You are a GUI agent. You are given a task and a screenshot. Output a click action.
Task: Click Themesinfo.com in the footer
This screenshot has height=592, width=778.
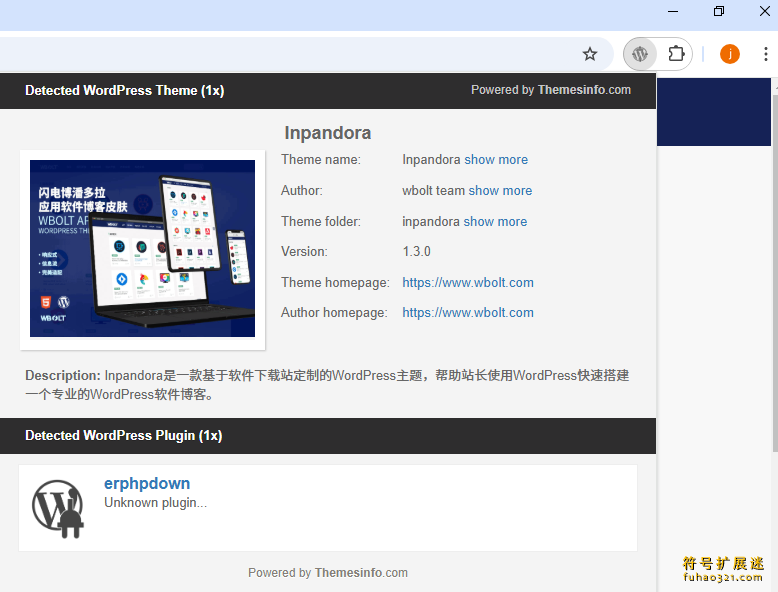point(361,573)
